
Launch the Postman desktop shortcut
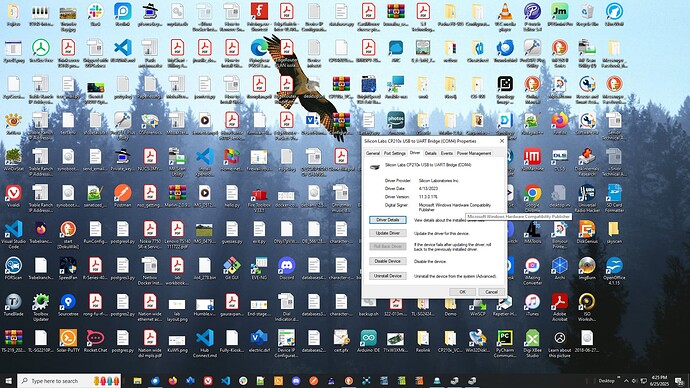click(122, 196)
